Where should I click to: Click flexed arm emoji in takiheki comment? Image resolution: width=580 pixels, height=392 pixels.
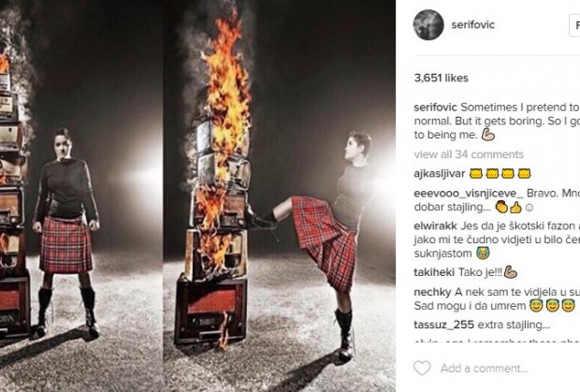pyautogui.click(x=511, y=272)
